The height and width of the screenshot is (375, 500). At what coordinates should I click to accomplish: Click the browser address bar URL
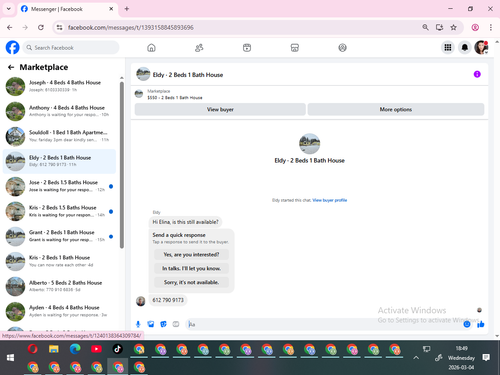tap(131, 27)
